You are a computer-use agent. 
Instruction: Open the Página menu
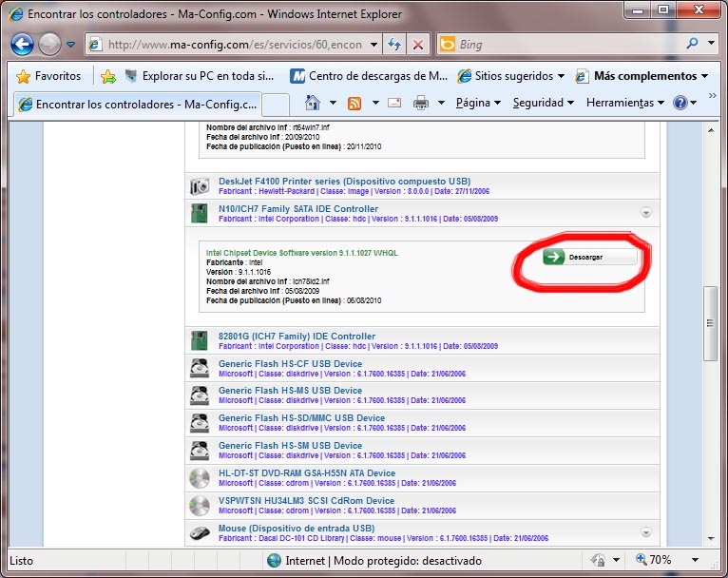point(478,103)
